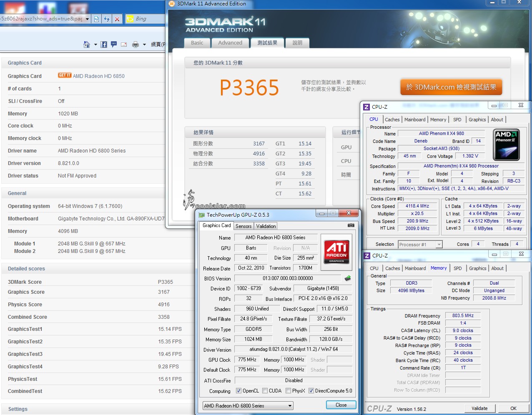This screenshot has height=415, width=532.
Task: Click the browser compatibility view icon
Action: (x=97, y=19)
